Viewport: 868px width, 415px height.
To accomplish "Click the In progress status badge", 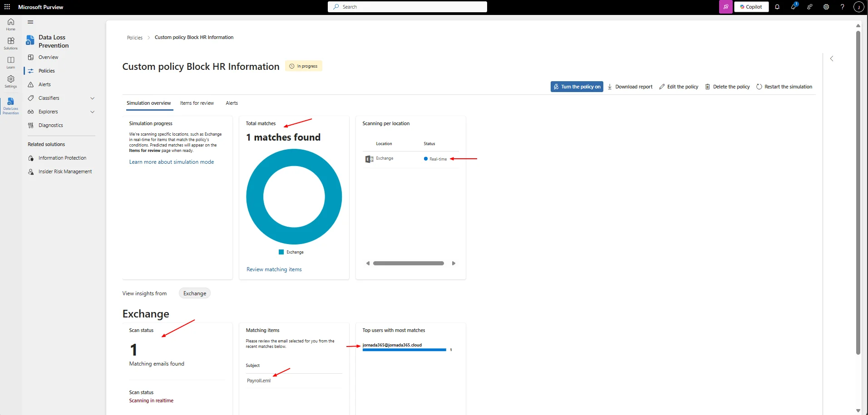I will 304,66.
